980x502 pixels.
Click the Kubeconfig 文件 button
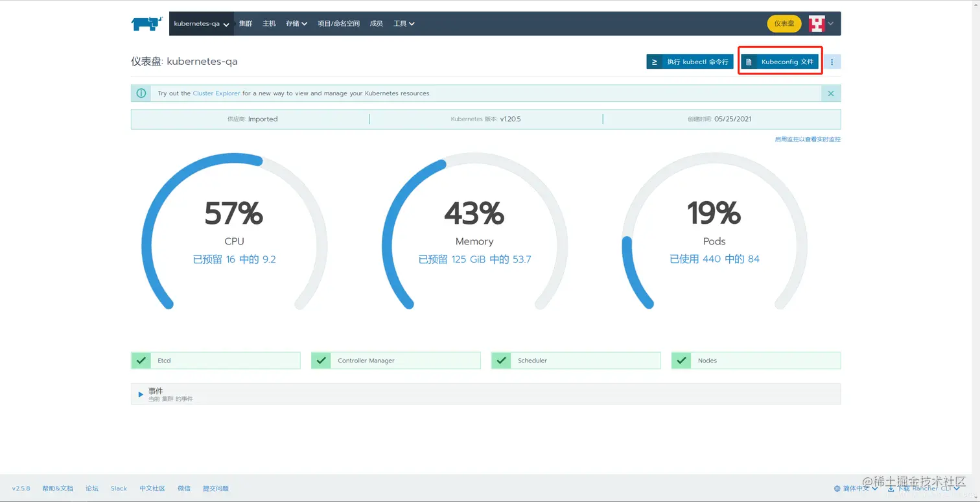780,62
